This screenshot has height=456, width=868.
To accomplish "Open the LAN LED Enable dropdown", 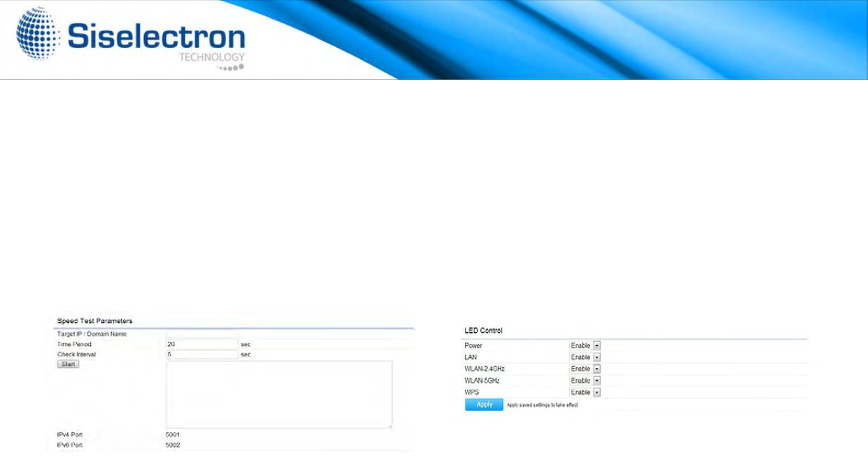I will point(585,357).
